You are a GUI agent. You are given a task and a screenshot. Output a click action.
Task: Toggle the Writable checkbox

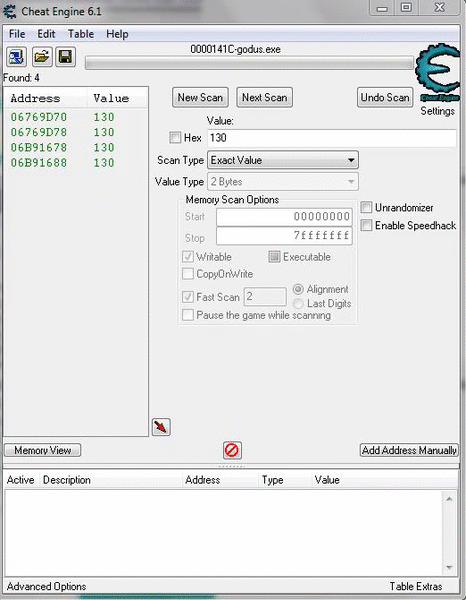187,257
